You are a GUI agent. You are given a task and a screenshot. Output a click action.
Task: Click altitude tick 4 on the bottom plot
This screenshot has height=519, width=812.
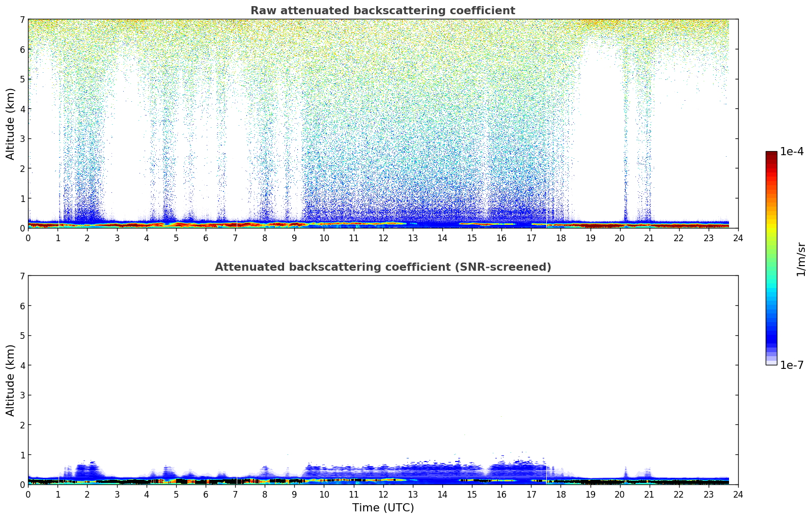22,365
